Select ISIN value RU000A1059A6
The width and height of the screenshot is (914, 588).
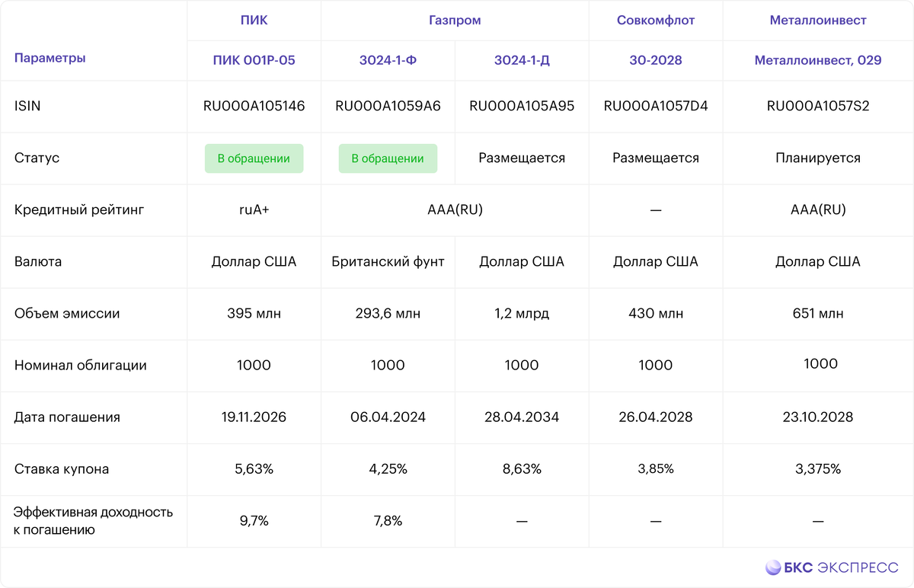pyautogui.click(x=388, y=107)
